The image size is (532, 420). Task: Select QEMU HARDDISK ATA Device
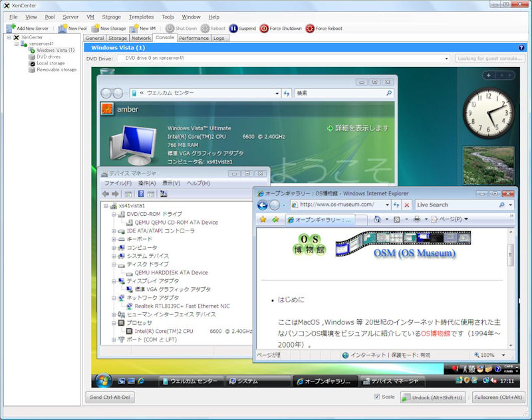[171, 272]
